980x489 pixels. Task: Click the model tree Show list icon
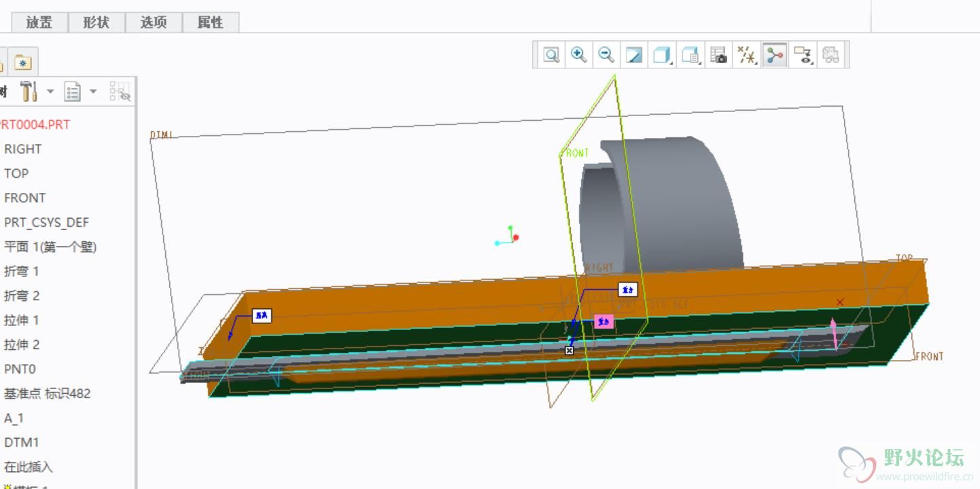click(x=72, y=91)
